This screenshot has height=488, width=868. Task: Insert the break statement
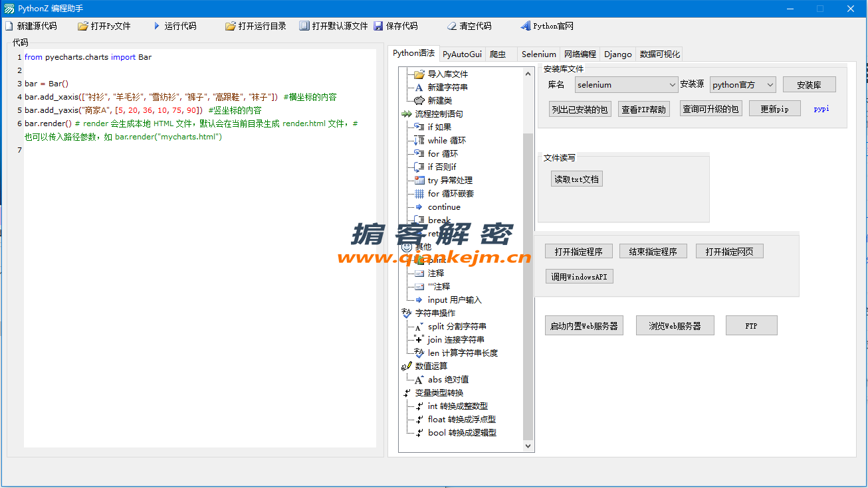[439, 220]
